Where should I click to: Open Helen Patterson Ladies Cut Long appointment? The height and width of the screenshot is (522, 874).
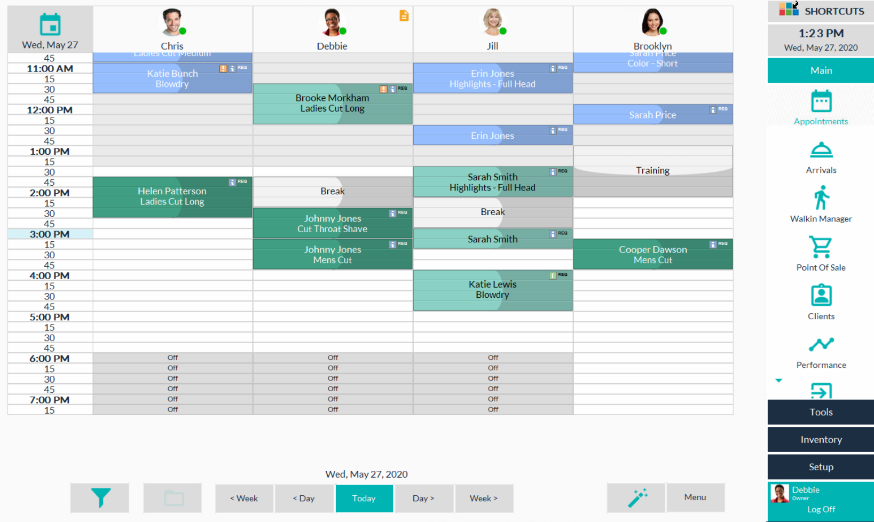172,197
